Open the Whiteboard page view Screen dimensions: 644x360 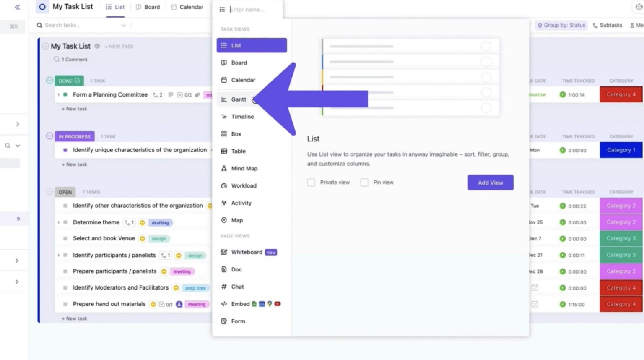point(247,252)
